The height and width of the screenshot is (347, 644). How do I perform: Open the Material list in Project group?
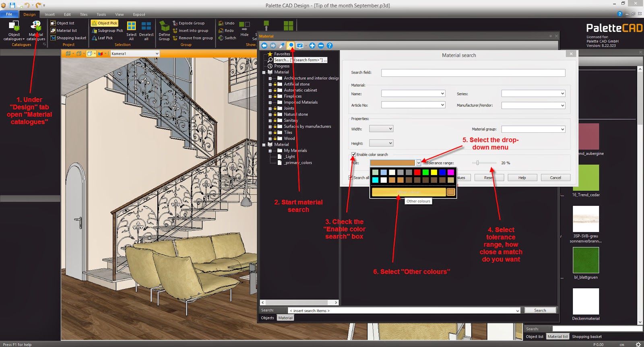(64, 31)
